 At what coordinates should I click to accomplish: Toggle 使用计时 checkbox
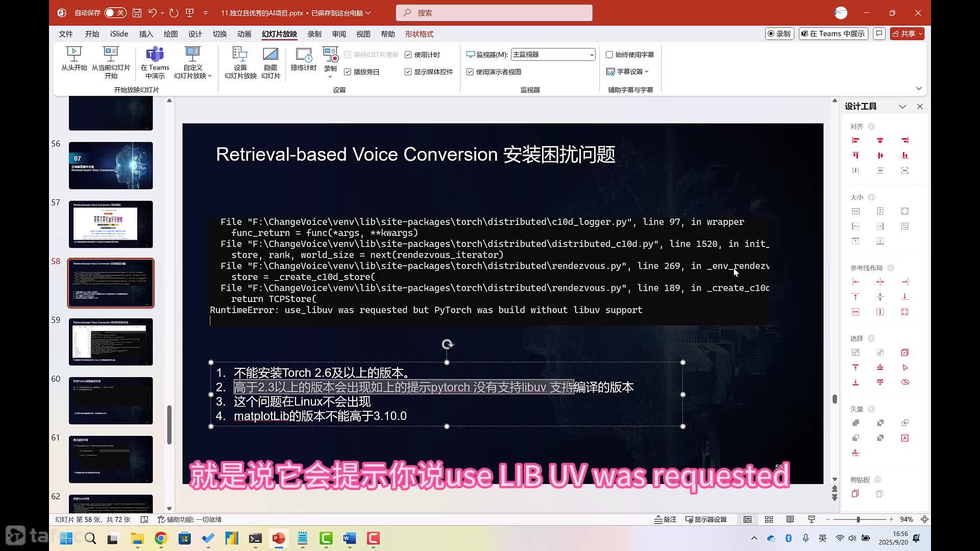pyautogui.click(x=408, y=55)
